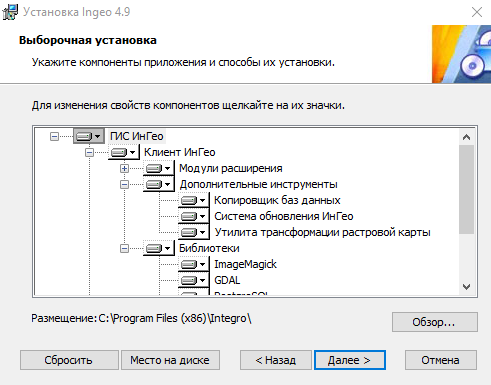Click the component list scroll down arrow
The height and width of the screenshot is (385, 491).
(467, 287)
